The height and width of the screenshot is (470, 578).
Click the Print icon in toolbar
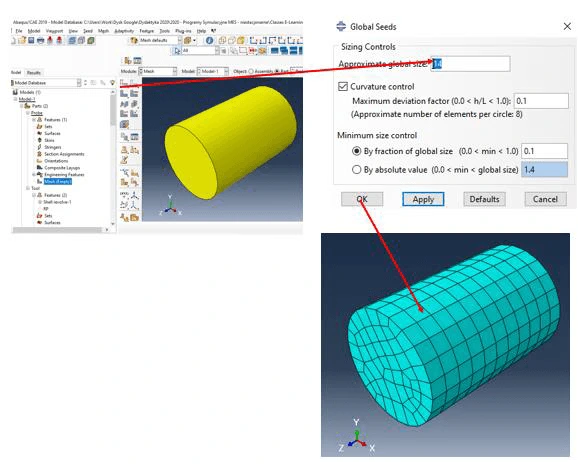coord(41,40)
